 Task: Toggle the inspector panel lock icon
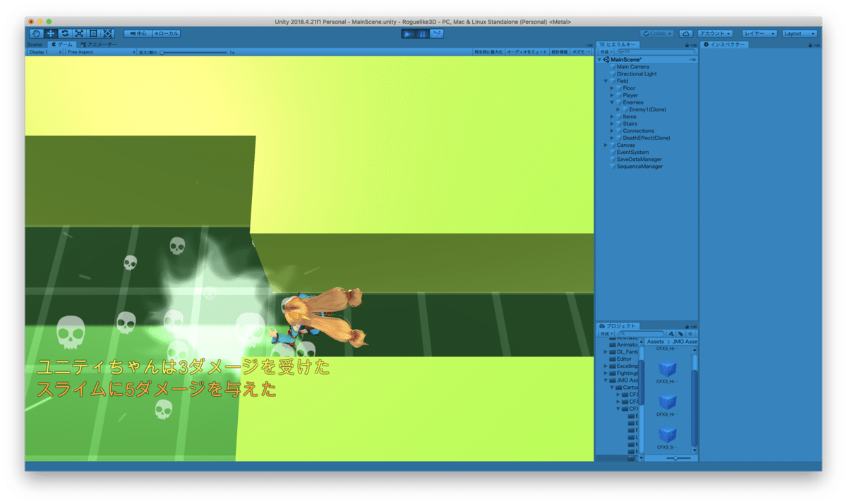coord(810,44)
